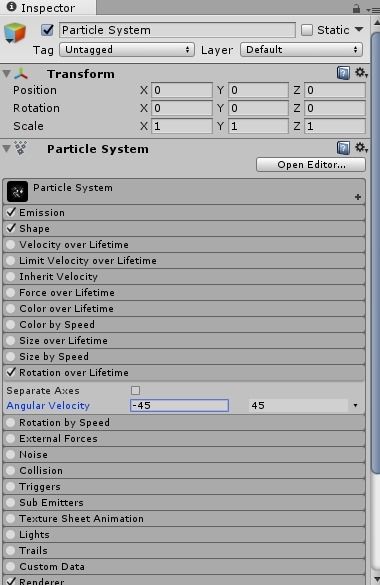Disable the Shape module checkmark
Image resolution: width=380 pixels, height=585 pixels.
tap(11, 228)
